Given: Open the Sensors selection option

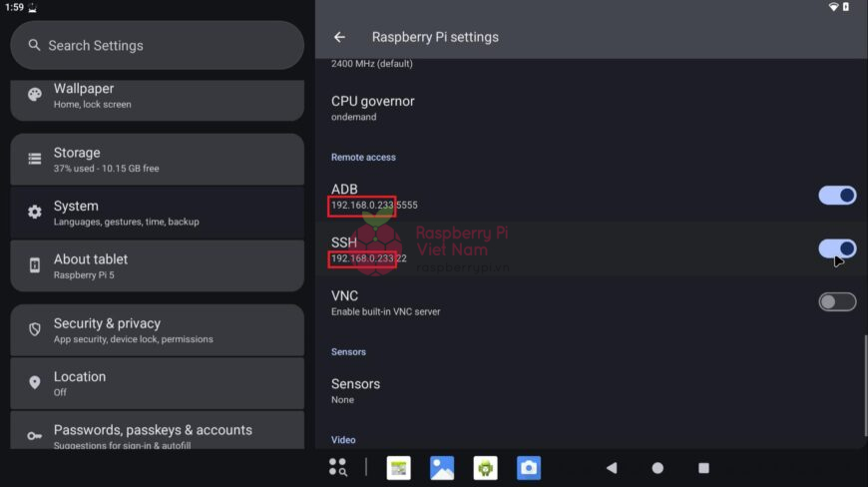Looking at the screenshot, I should click(x=355, y=390).
